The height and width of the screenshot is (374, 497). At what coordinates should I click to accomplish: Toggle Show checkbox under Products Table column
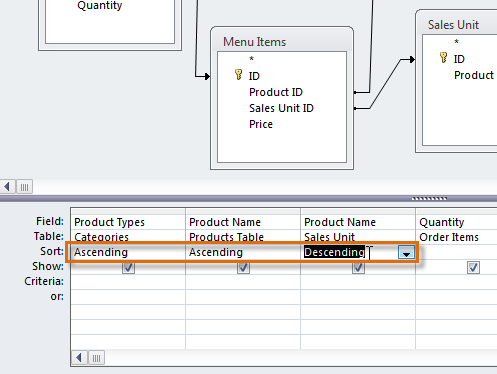pos(243,267)
